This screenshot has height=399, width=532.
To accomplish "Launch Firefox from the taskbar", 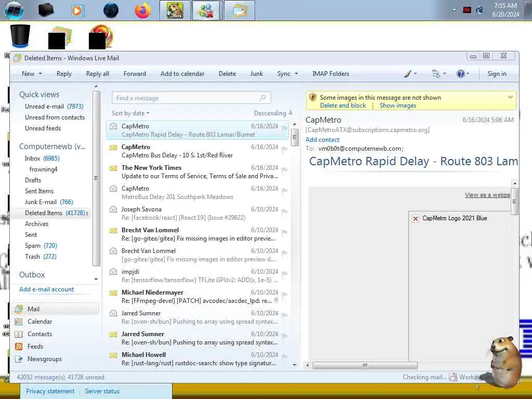I will click(x=142, y=10).
